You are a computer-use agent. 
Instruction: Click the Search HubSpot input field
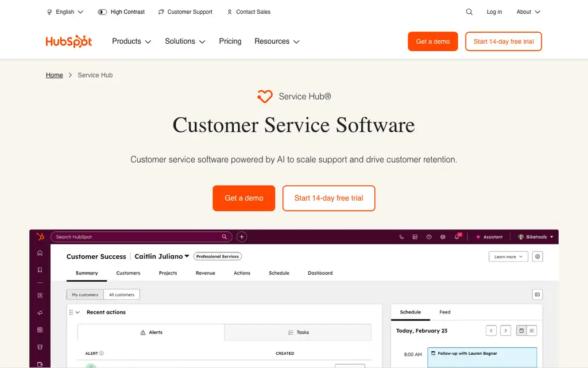pyautogui.click(x=141, y=237)
